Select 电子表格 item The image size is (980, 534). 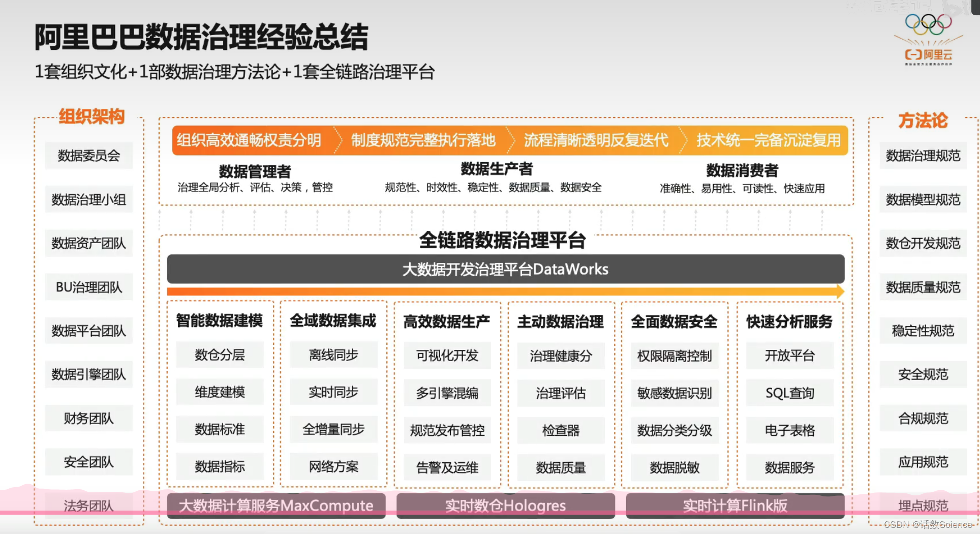pyautogui.click(x=790, y=430)
